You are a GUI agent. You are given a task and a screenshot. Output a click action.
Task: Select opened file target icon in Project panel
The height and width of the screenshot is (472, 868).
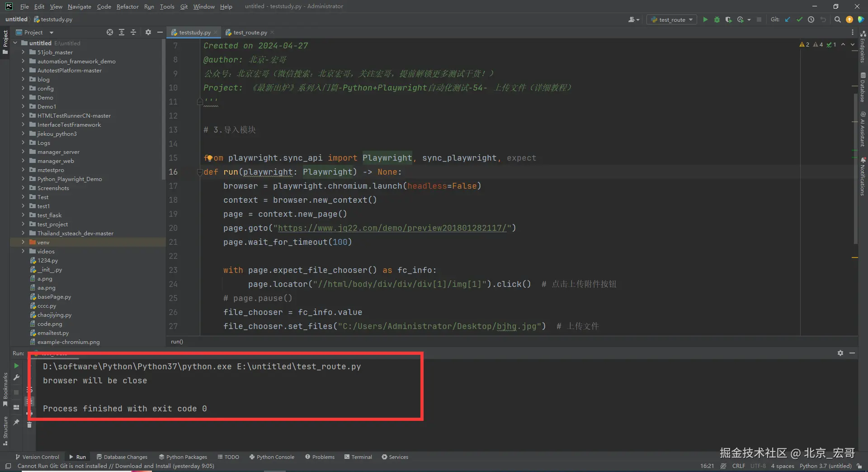click(x=110, y=32)
